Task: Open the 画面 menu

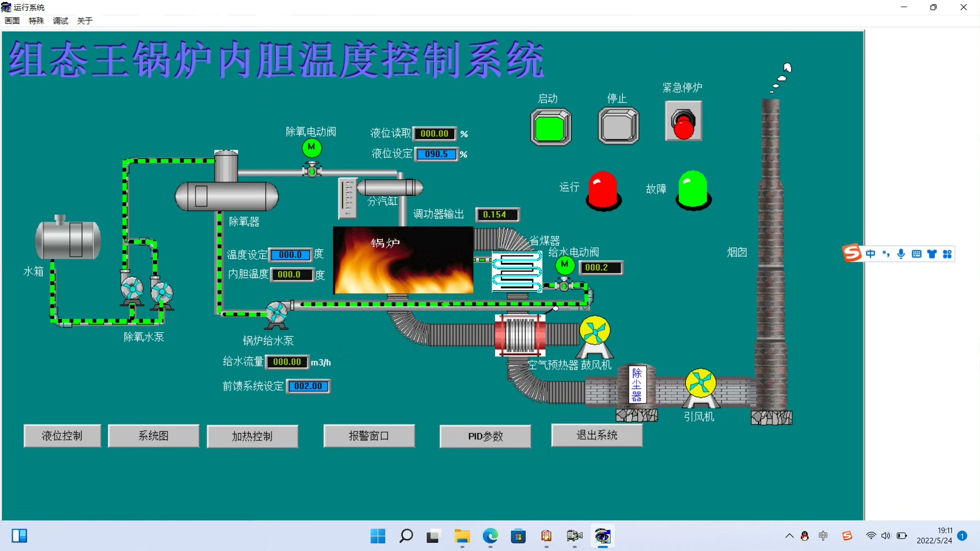Action: [x=12, y=21]
